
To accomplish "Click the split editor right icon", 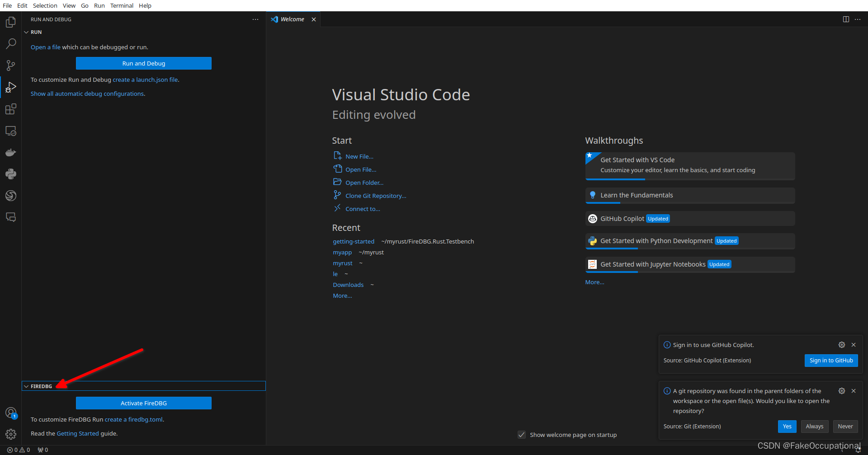I will click(846, 19).
